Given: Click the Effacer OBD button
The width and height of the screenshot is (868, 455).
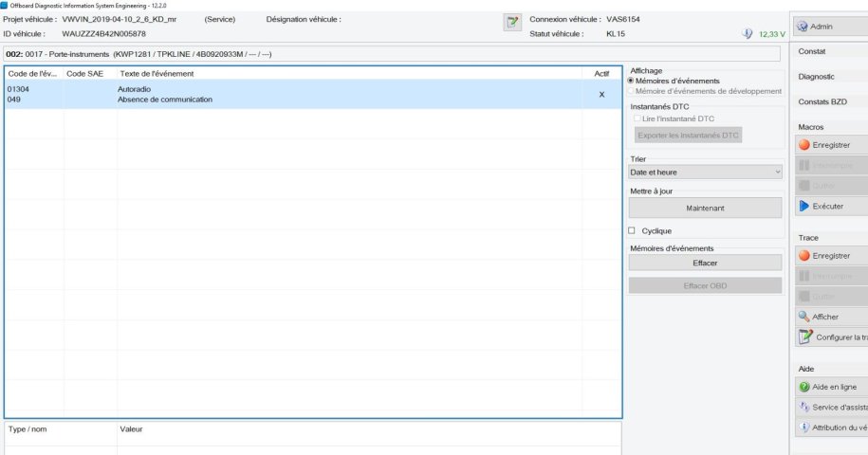Looking at the screenshot, I should point(705,286).
